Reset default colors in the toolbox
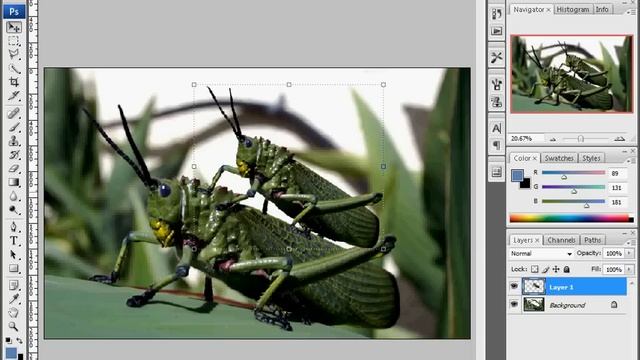The height and width of the screenshot is (360, 640). (x=8, y=340)
